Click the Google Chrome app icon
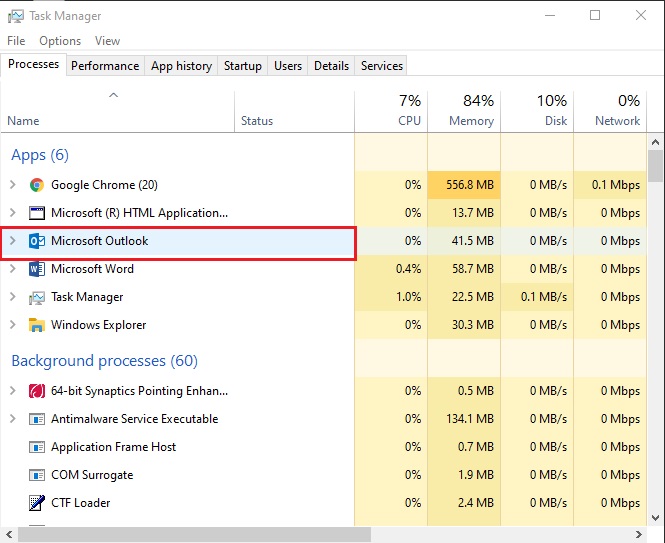The image size is (665, 543). (37, 185)
